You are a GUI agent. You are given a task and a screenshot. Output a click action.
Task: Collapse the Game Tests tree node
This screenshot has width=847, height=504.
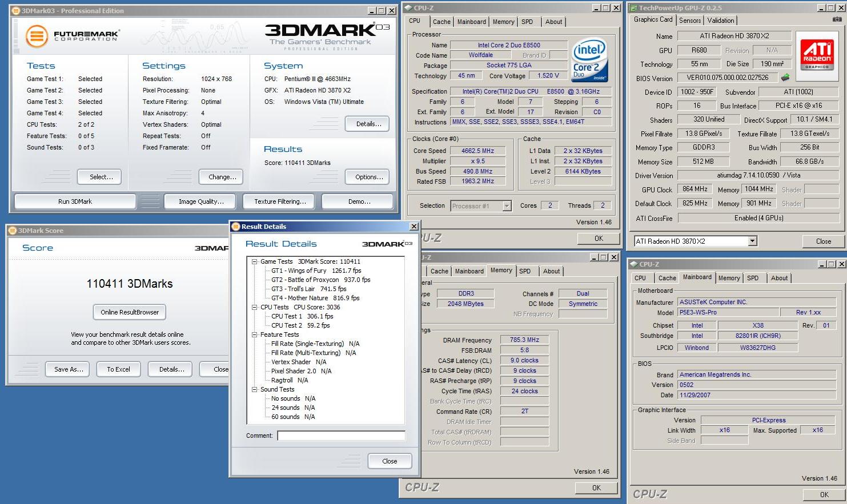tap(255, 261)
